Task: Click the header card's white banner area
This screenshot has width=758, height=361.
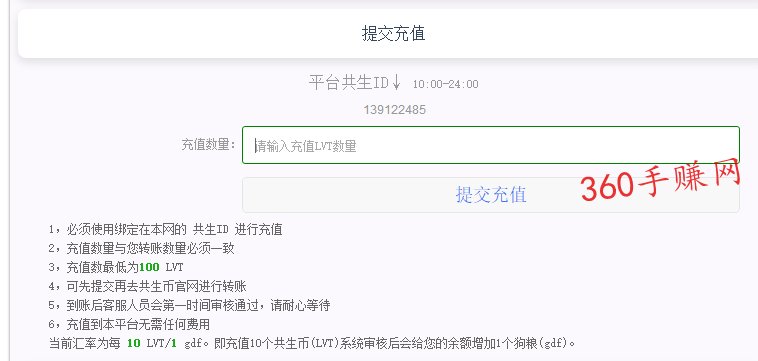Action: pyautogui.click(x=388, y=34)
